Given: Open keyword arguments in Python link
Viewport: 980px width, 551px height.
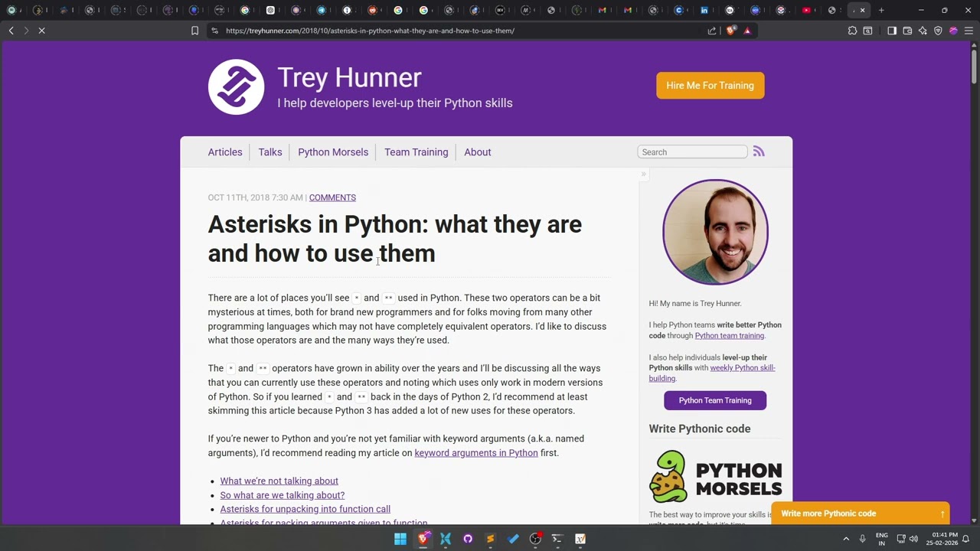Looking at the screenshot, I should click(476, 453).
